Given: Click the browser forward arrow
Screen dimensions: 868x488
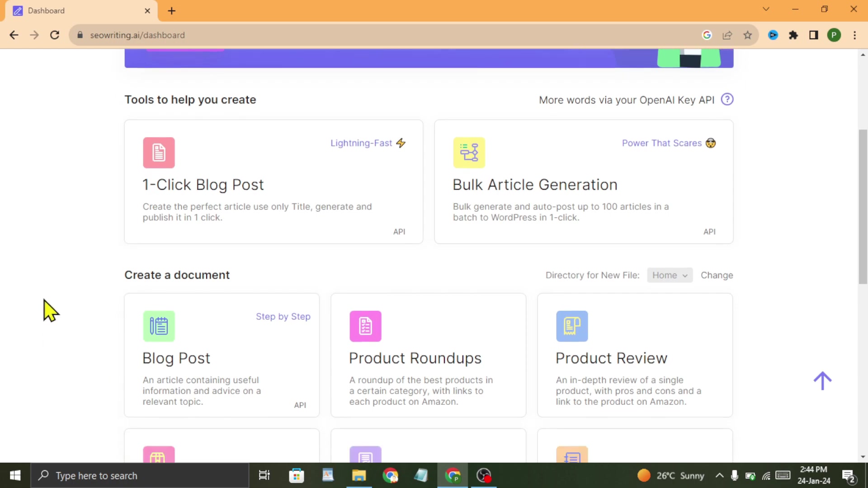Looking at the screenshot, I should (x=34, y=35).
